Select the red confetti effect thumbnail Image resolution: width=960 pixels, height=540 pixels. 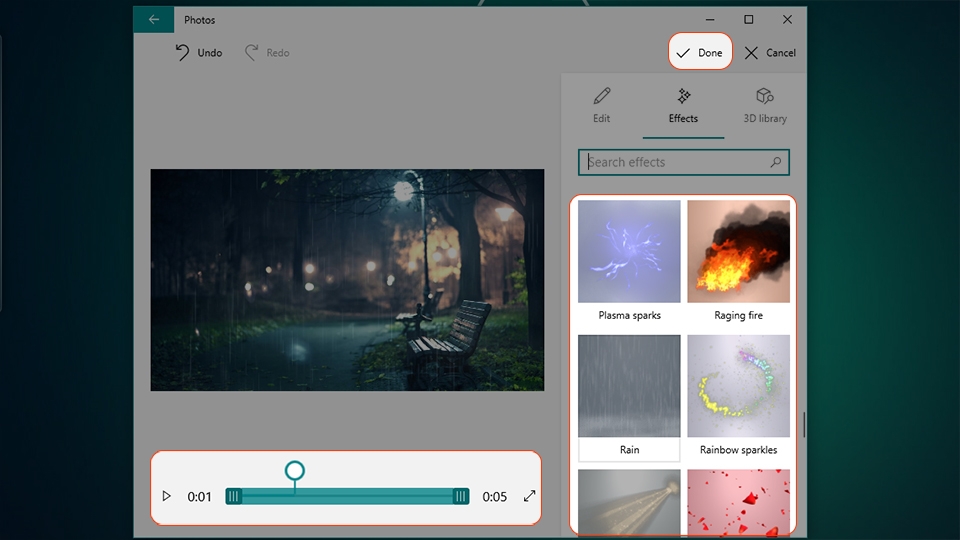(738, 502)
